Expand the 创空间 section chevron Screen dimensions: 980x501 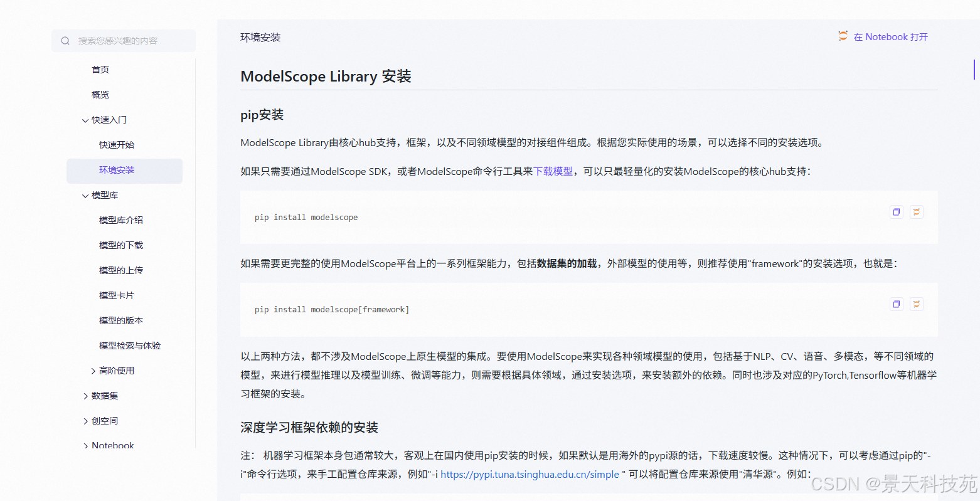[86, 421]
